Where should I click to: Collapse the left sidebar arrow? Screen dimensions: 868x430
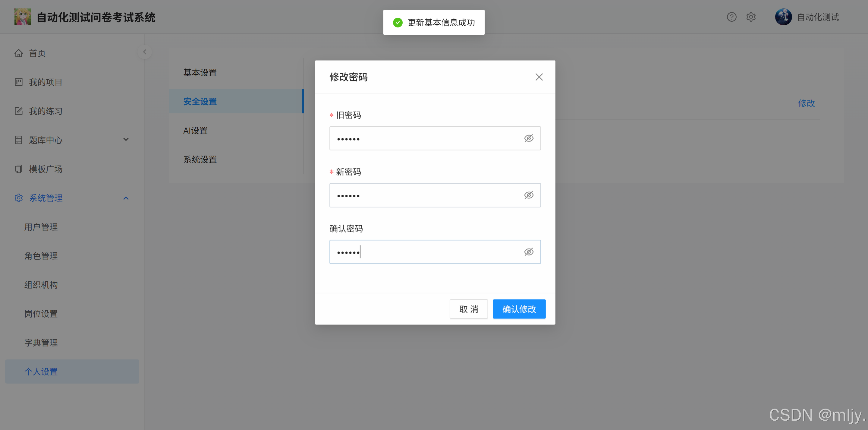tap(145, 52)
